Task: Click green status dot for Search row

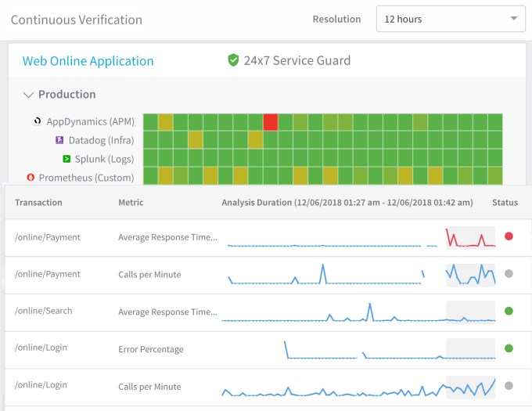Action: 509,311
